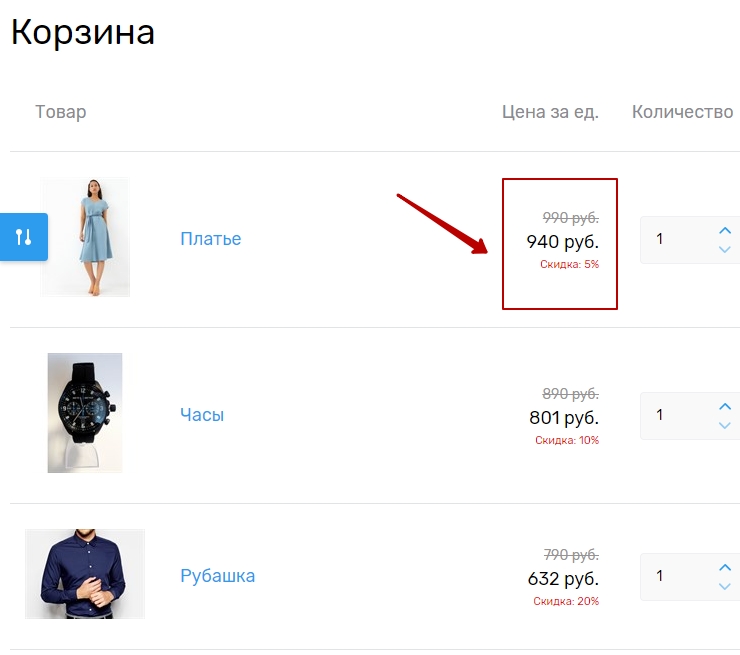The height and width of the screenshot is (655, 740).
Task: Decrease quantity of Рубашка with down arrow
Action: [725, 586]
